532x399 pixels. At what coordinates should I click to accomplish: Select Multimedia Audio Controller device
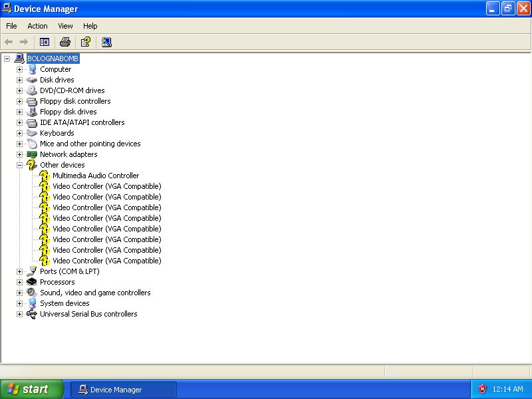tap(96, 176)
